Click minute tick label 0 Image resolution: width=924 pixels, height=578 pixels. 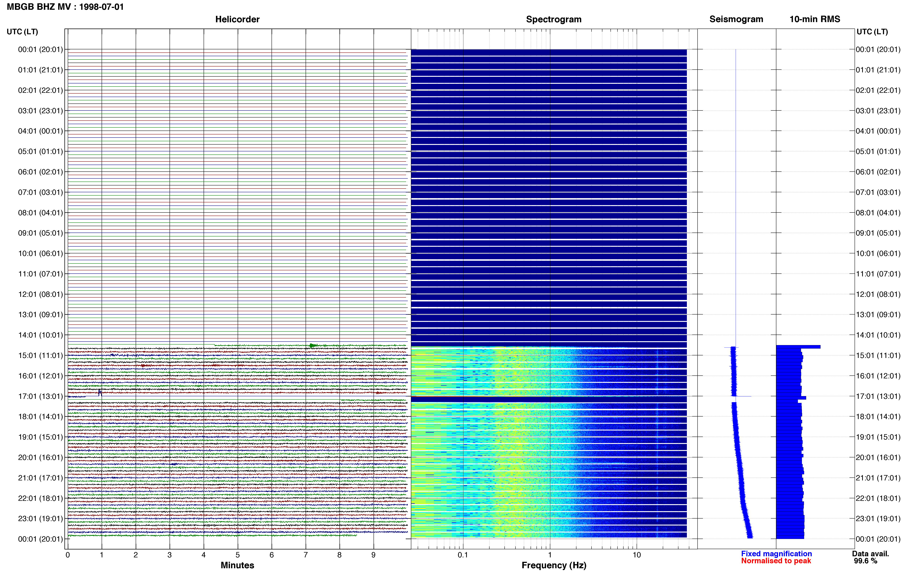pyautogui.click(x=68, y=555)
